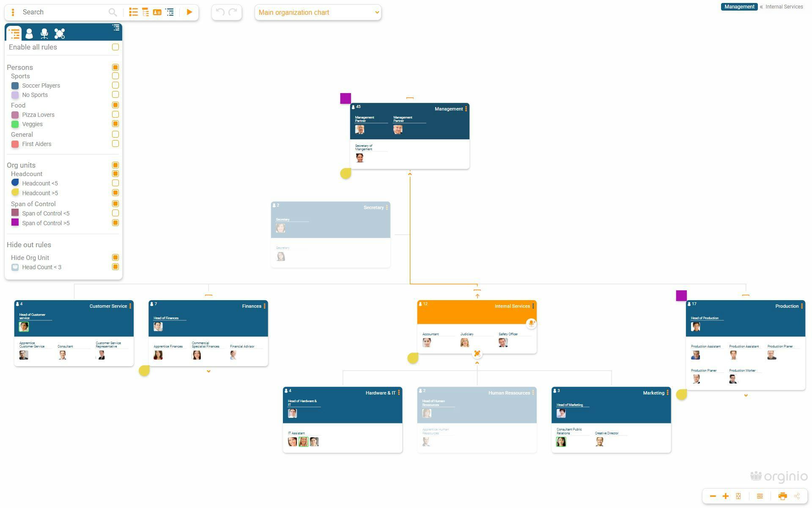Toggle the Enable all rules checkbox

click(115, 47)
